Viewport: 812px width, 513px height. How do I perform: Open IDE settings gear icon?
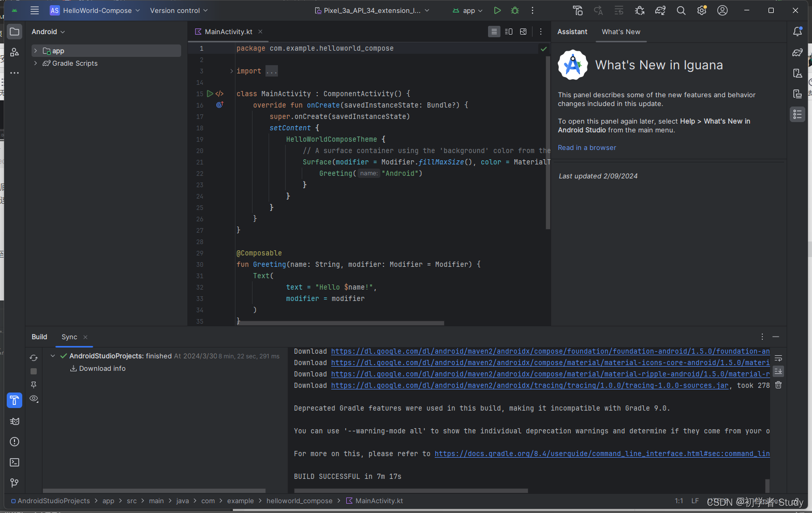point(702,10)
